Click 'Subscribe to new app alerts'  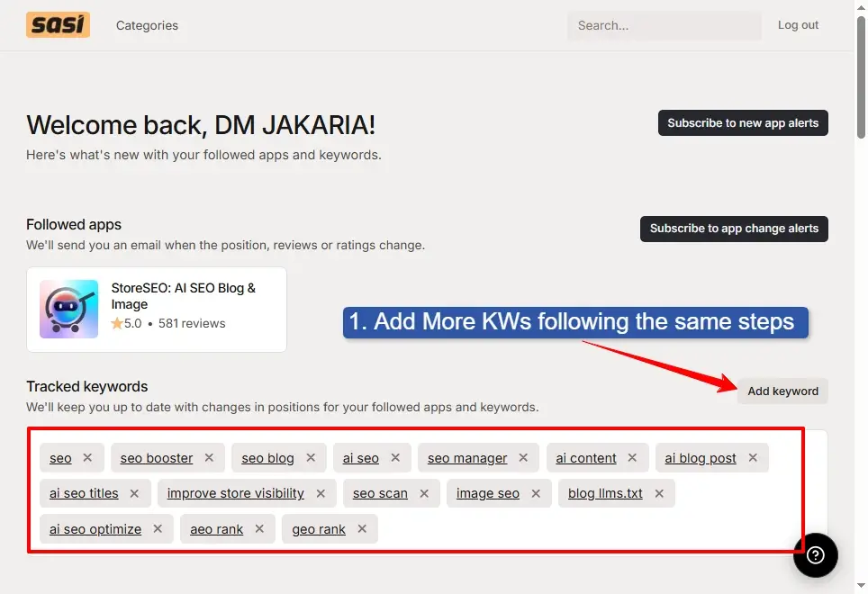coord(743,122)
